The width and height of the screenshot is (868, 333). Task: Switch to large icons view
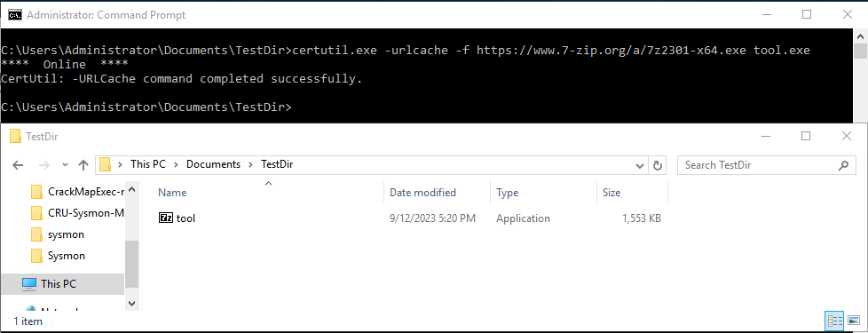(x=853, y=321)
